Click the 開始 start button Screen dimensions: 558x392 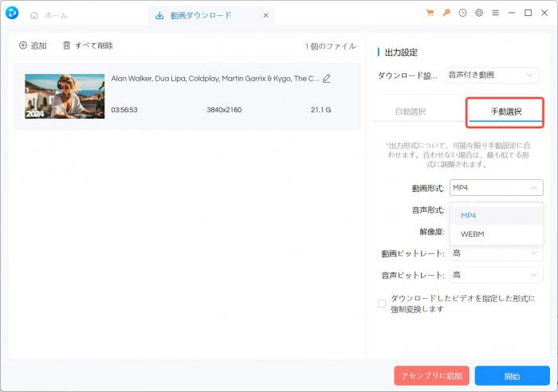512,376
